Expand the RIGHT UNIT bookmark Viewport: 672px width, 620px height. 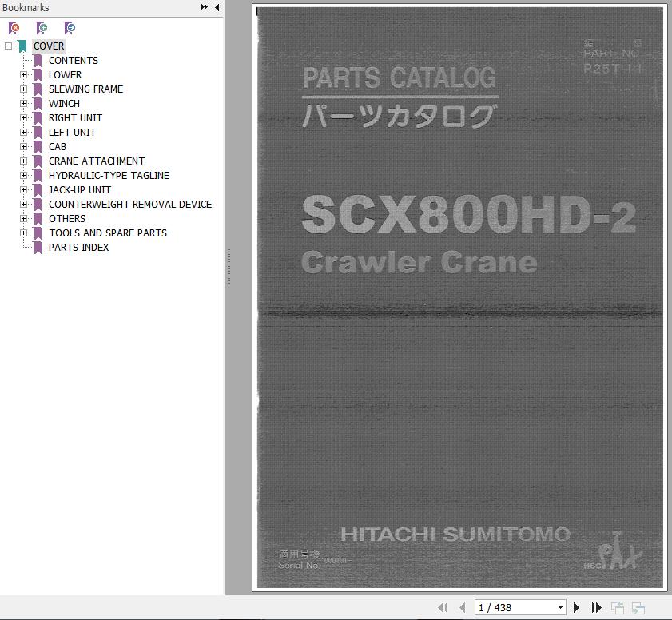[x=23, y=117]
